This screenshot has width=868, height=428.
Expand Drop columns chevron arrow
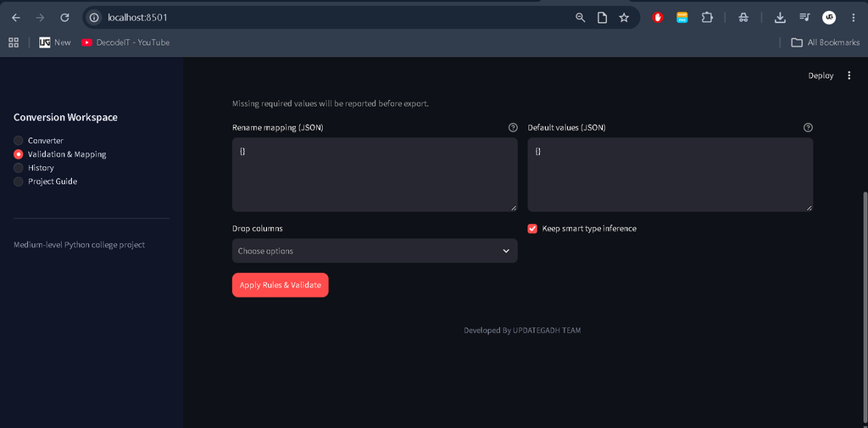[505, 251]
